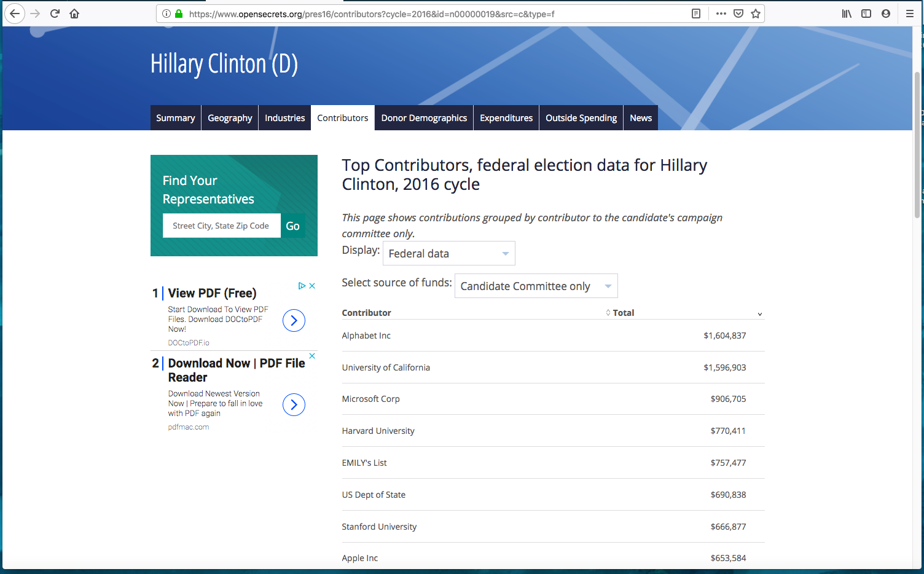Reload the page with refresh icon

[55, 14]
